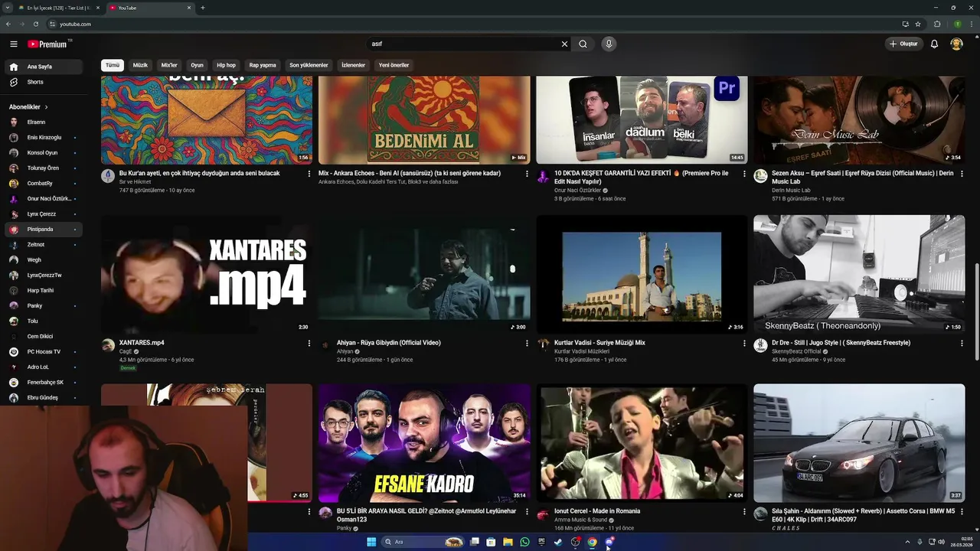Screen dimensions: 980x551
Task: Open options menu for XANTARES.mp4 video
Action: 309,343
